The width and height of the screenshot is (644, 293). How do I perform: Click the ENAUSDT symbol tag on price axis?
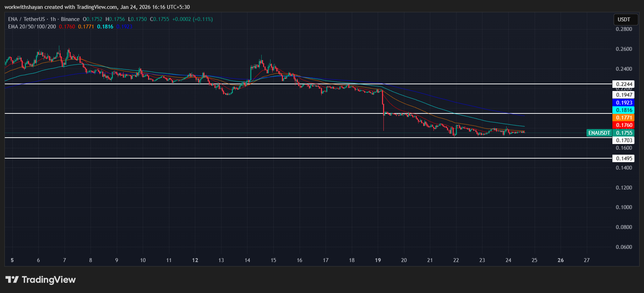tap(599, 133)
